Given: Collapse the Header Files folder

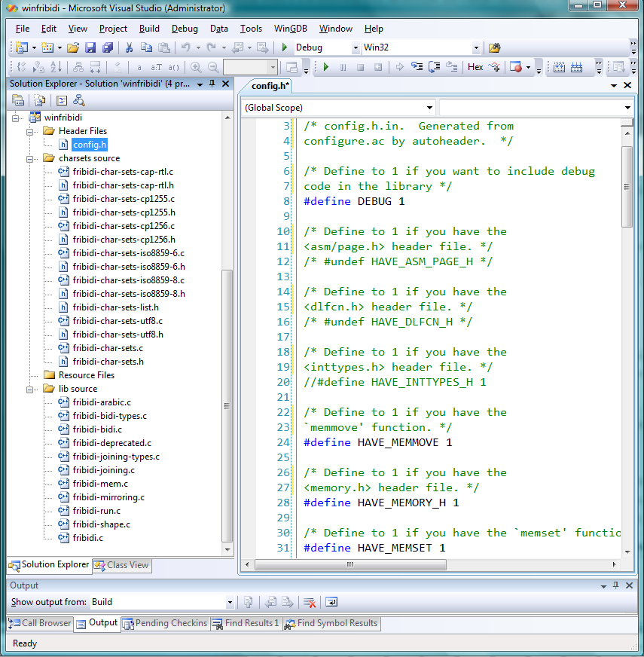Looking at the screenshot, I should [29, 132].
